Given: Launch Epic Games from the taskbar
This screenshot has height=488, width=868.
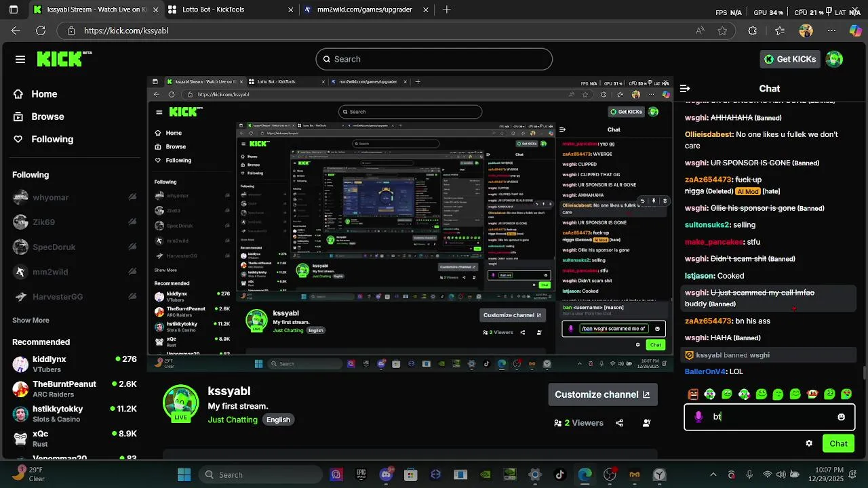Looking at the screenshot, I should (361, 474).
